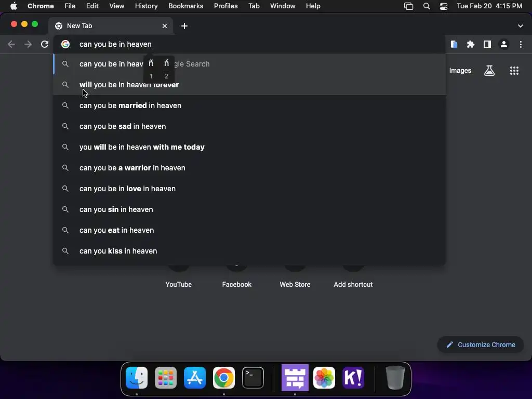This screenshot has height=399, width=532.
Task: Select suggestion 'can you kiss in heaven'
Action: coord(249,251)
